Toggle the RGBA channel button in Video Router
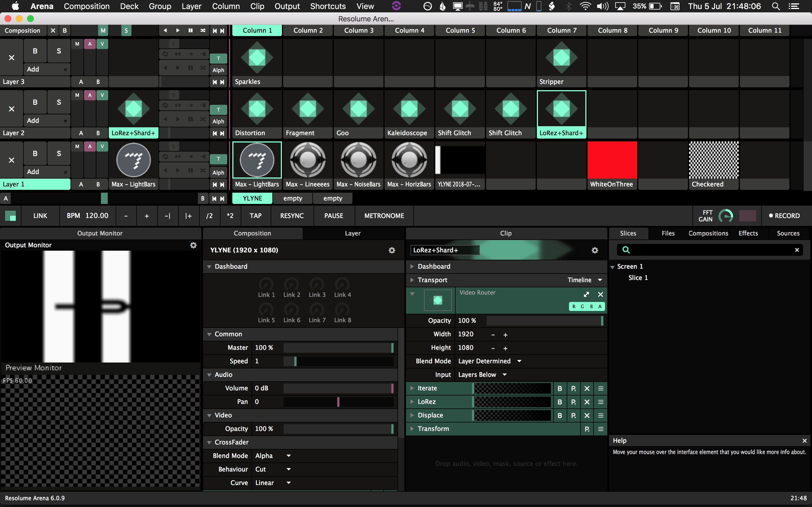The height and width of the screenshot is (507, 812). (x=586, y=306)
